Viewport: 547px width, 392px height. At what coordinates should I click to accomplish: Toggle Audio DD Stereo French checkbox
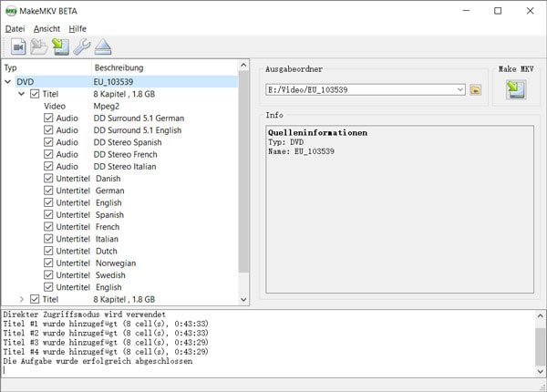(48, 154)
